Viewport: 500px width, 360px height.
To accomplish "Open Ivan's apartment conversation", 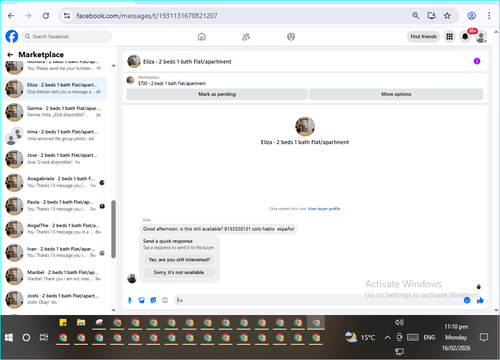I will [x=55, y=252].
